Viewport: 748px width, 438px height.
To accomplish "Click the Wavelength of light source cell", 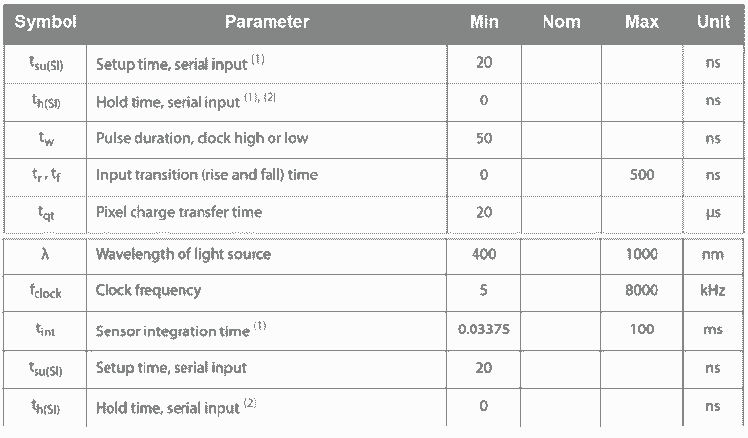I will (183, 254).
